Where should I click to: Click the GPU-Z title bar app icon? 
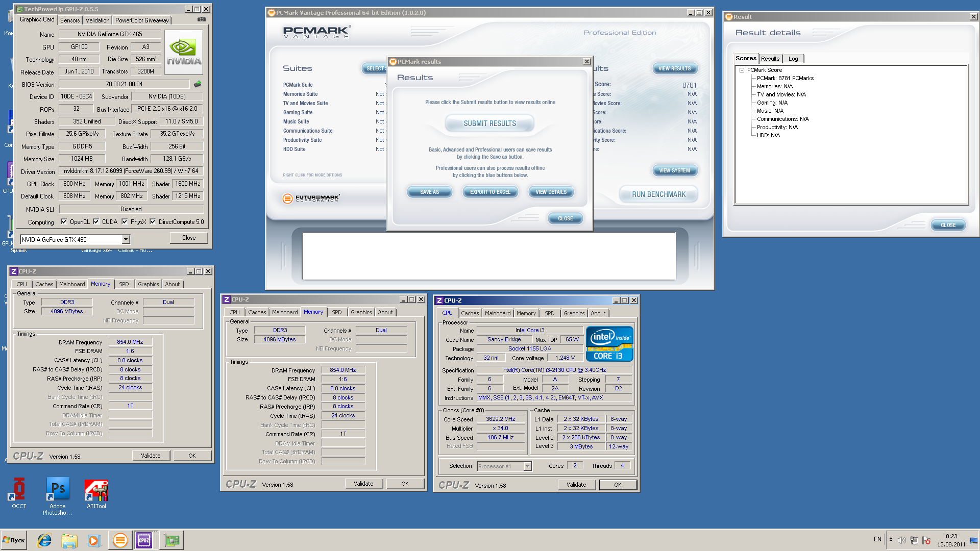tap(19, 9)
